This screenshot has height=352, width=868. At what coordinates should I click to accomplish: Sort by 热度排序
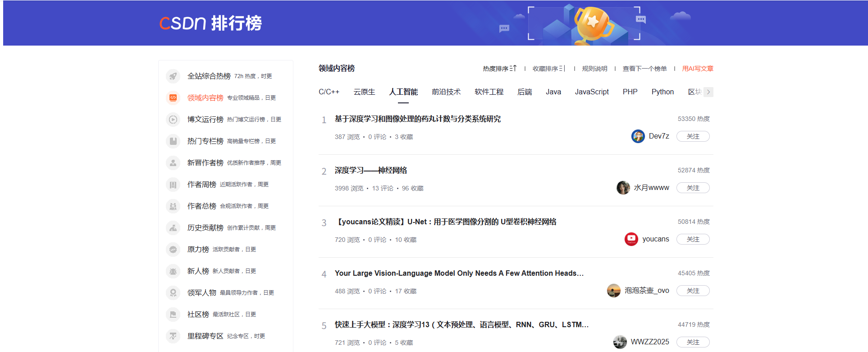[499, 69]
